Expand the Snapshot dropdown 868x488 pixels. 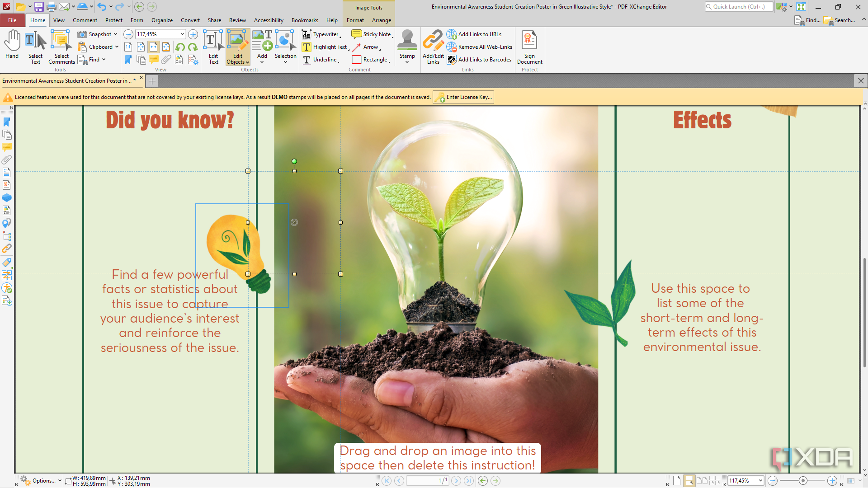[x=116, y=34]
